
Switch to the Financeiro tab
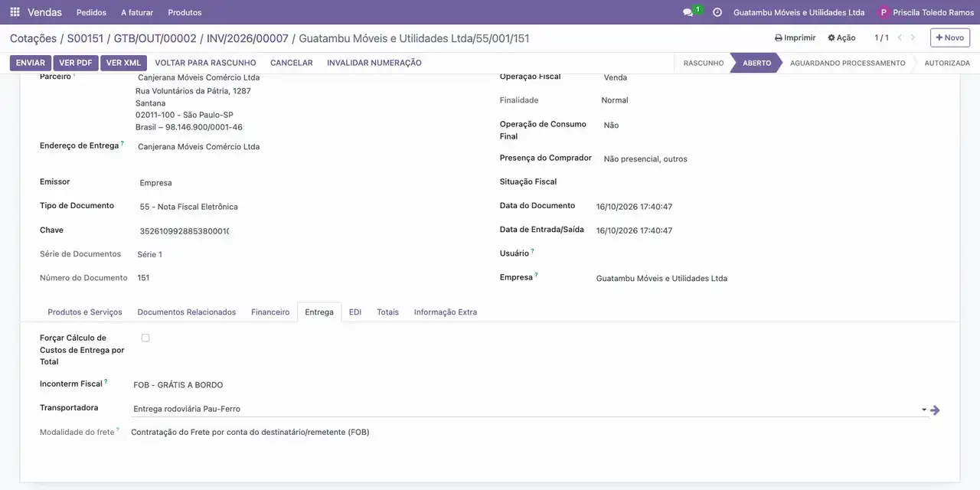click(x=270, y=312)
